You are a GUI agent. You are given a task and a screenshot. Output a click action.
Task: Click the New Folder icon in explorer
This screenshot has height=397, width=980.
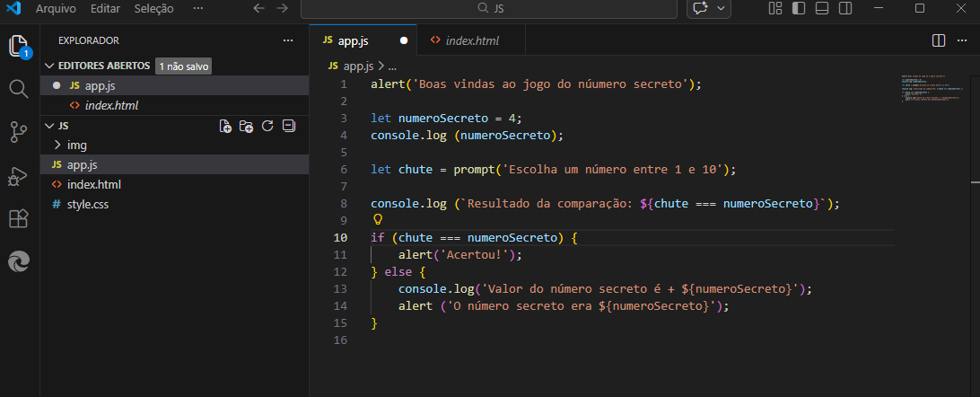pyautogui.click(x=246, y=127)
